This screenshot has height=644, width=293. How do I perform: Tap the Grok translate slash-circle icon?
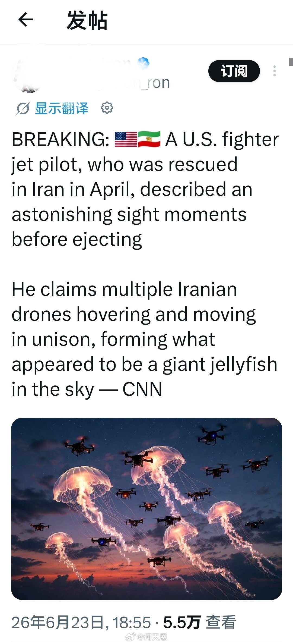tap(22, 108)
